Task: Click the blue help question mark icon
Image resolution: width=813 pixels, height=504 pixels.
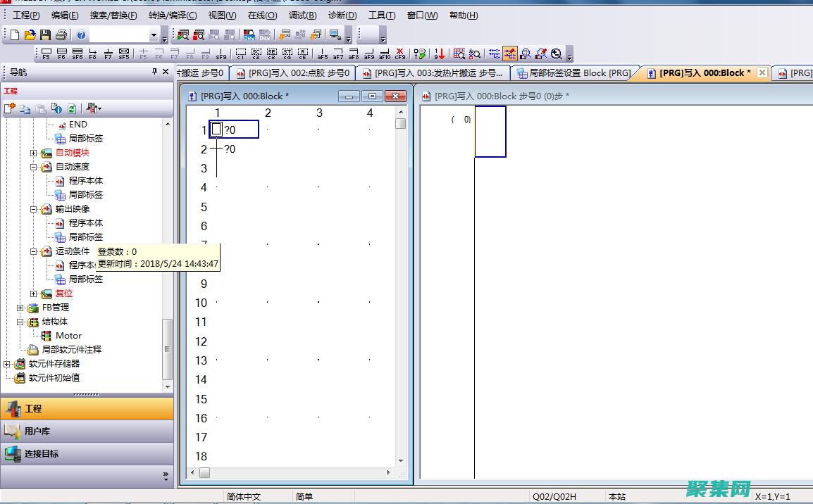Action: (81, 35)
